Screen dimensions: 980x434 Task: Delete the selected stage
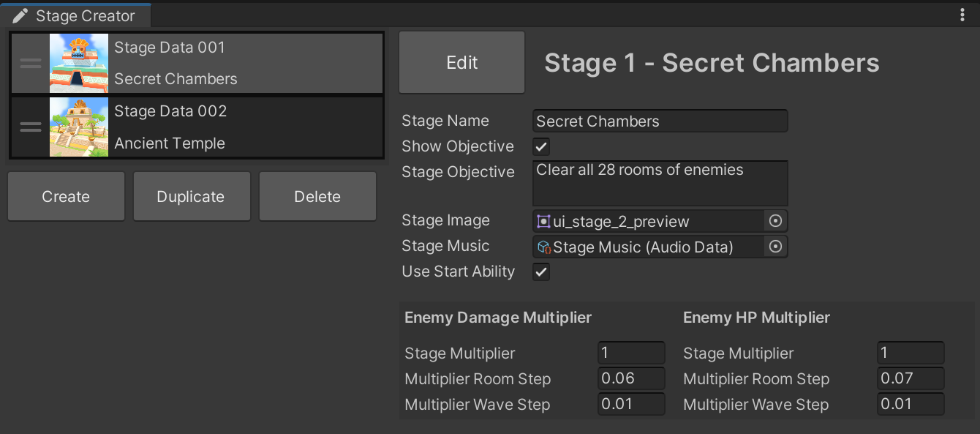317,196
